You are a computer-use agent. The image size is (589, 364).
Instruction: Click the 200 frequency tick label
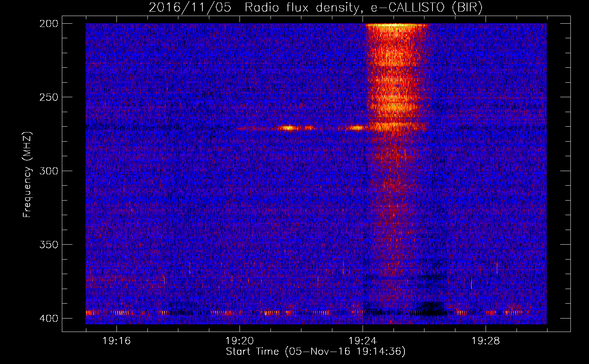(48, 24)
